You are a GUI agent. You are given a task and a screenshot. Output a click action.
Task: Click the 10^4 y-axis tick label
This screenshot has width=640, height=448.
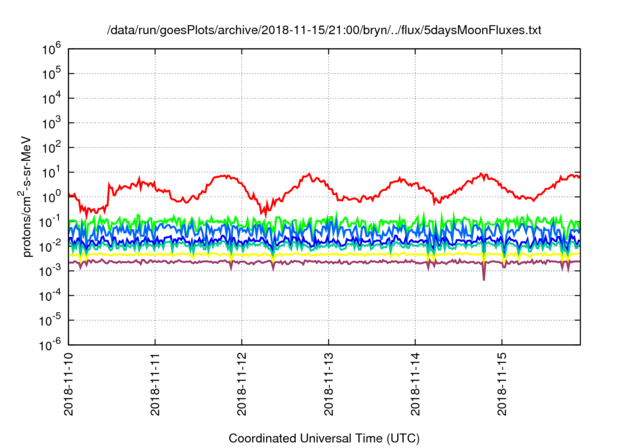[x=51, y=98]
